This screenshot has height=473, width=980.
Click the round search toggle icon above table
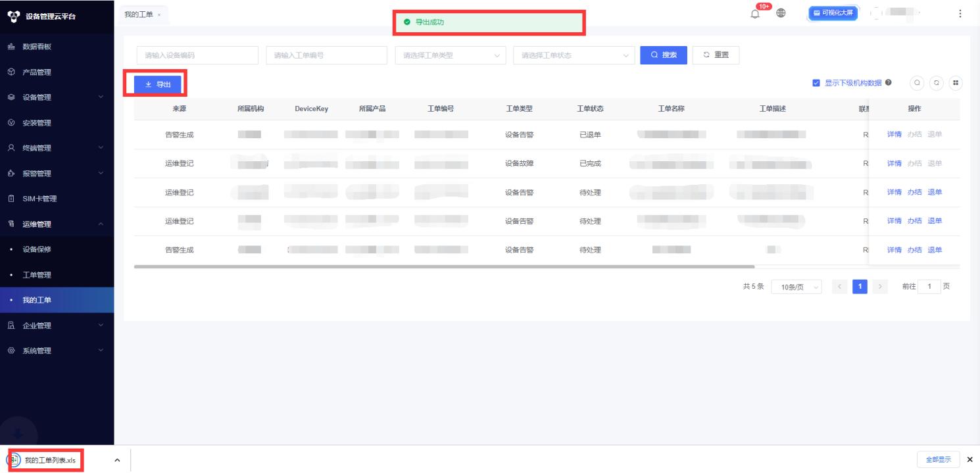(917, 83)
